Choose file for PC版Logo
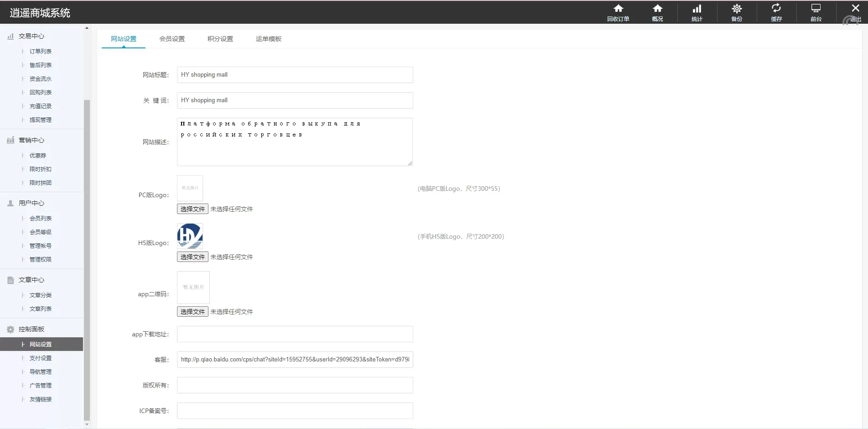Screen dimensions: 868x429 tap(192, 209)
